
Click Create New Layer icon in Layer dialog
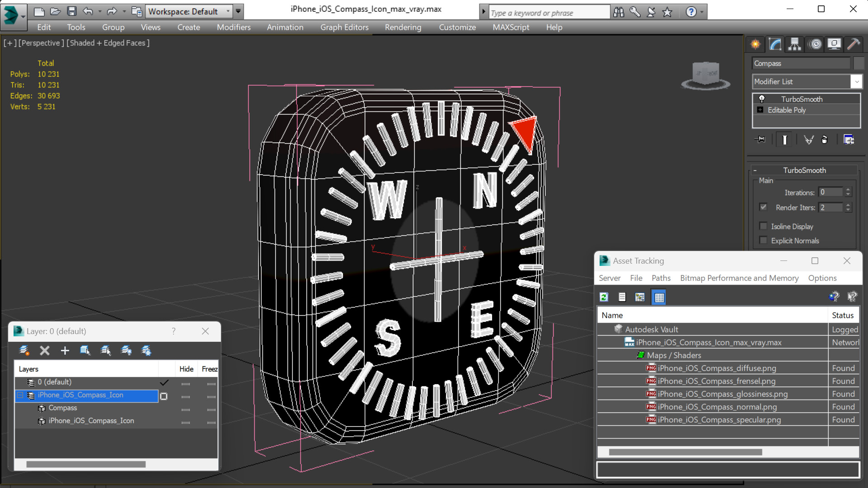pos(24,350)
